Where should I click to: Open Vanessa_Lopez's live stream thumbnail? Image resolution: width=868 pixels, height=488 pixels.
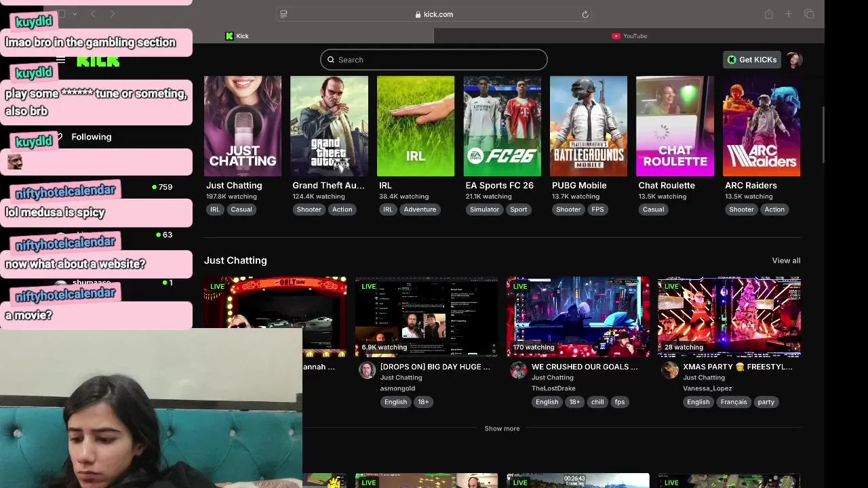click(729, 317)
